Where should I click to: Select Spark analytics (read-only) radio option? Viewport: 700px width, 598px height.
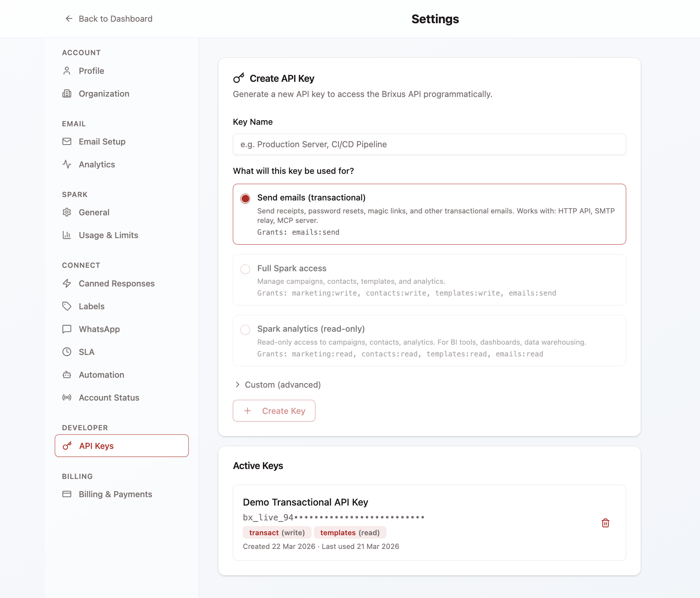coord(245,329)
